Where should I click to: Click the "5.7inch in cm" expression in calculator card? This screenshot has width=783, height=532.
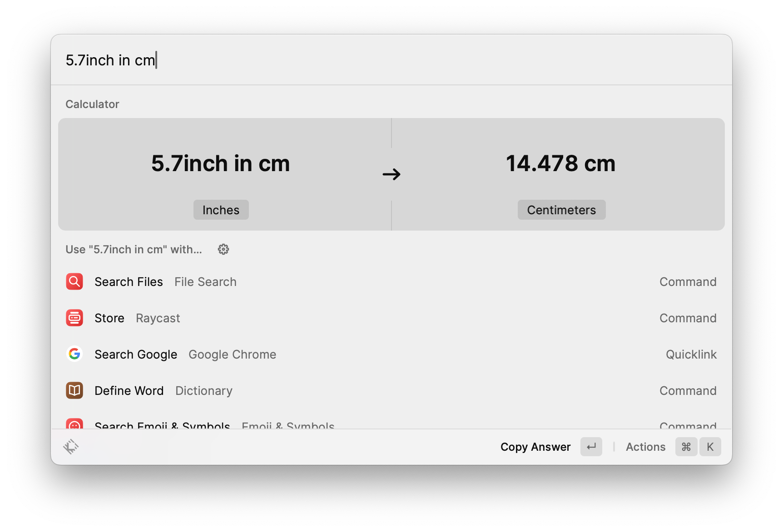220,163
